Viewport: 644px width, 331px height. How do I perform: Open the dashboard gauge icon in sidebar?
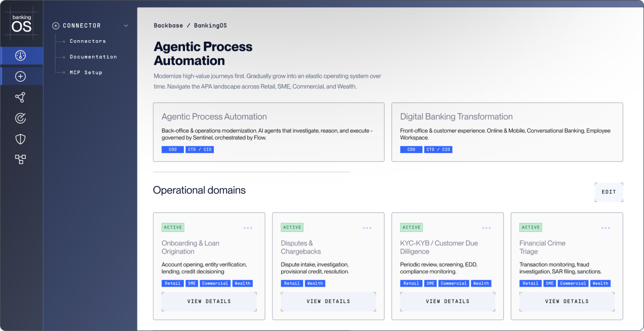pyautogui.click(x=21, y=56)
